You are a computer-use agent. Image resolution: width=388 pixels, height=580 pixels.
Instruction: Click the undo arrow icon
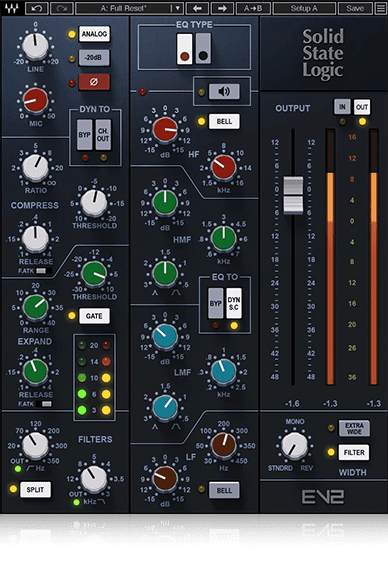(37, 8)
